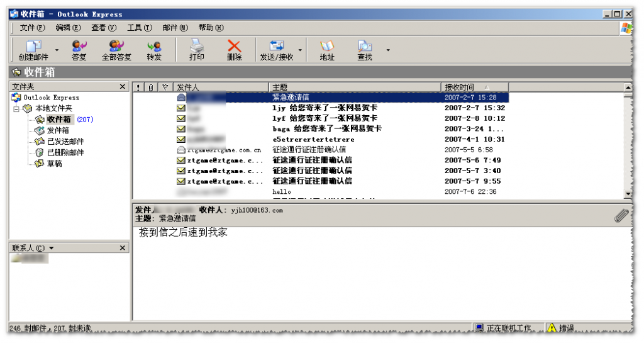Click the 查找 (Find) toolbar icon

(365, 47)
